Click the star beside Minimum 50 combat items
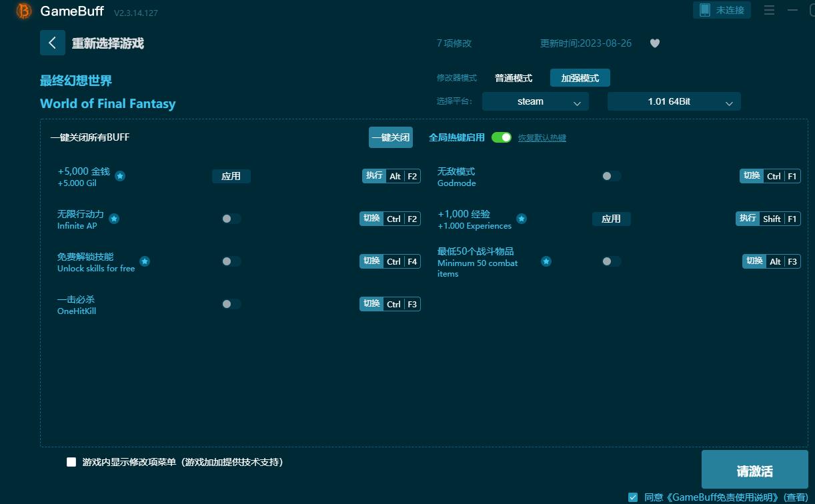This screenshot has width=815, height=504. [x=546, y=261]
